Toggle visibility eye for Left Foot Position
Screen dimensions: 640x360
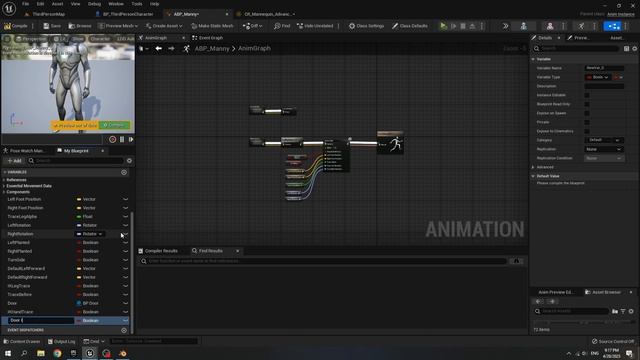point(125,199)
